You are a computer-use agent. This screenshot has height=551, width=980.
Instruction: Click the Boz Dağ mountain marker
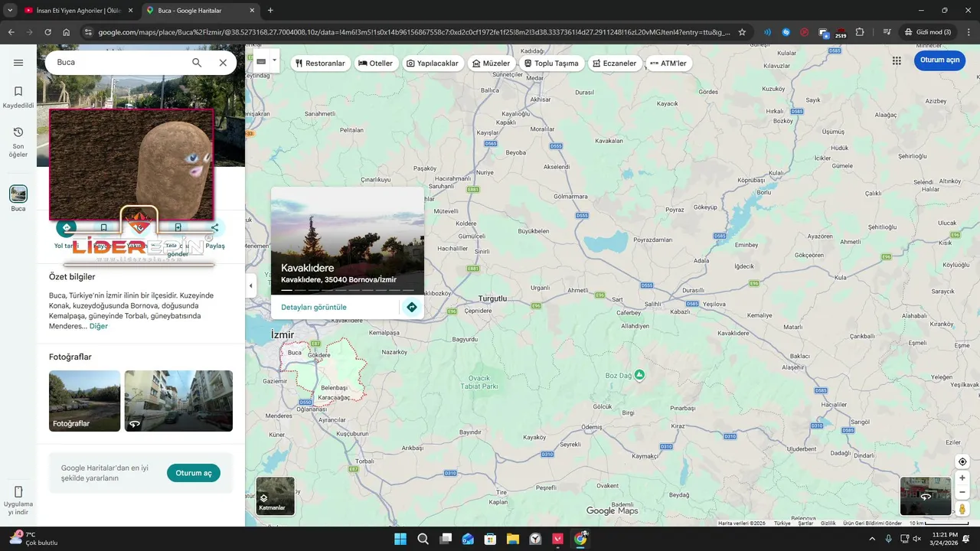(x=639, y=374)
